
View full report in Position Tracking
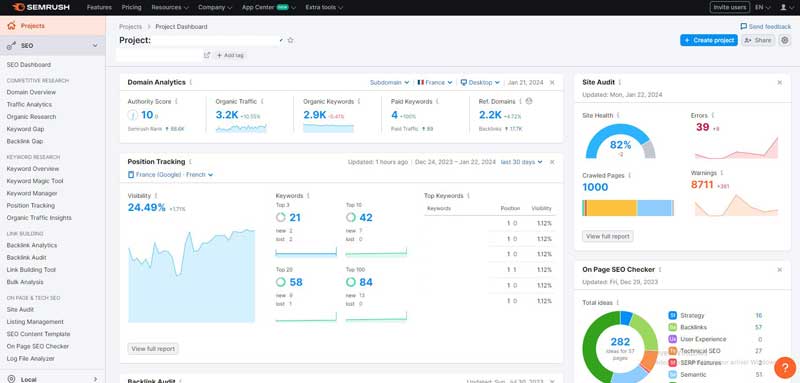tap(153, 349)
